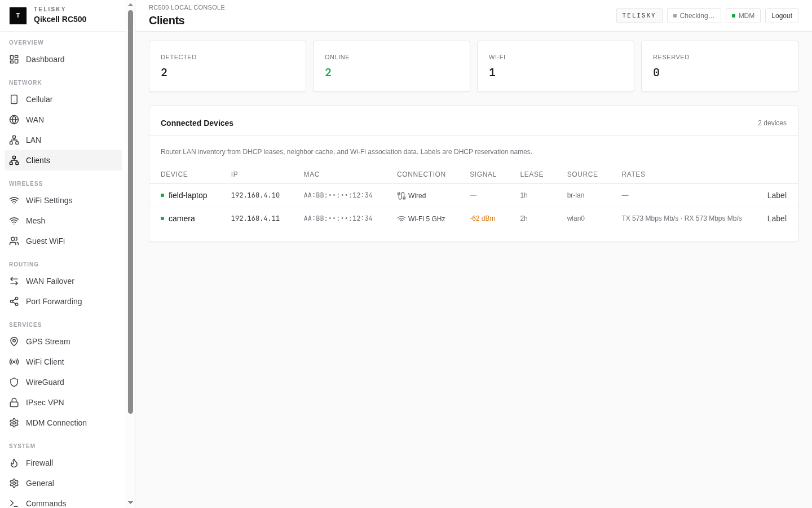This screenshot has width=812, height=508.
Task: Click the 1h lease value
Action: point(524,195)
